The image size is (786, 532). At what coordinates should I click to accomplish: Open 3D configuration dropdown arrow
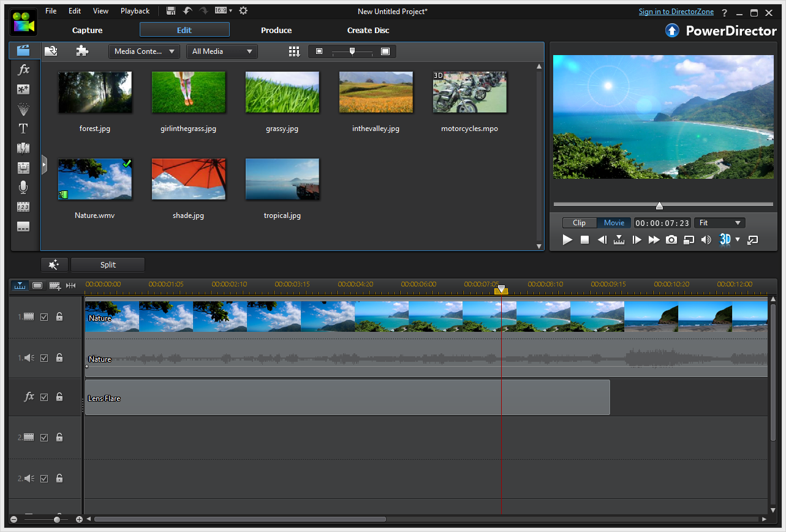pos(738,239)
